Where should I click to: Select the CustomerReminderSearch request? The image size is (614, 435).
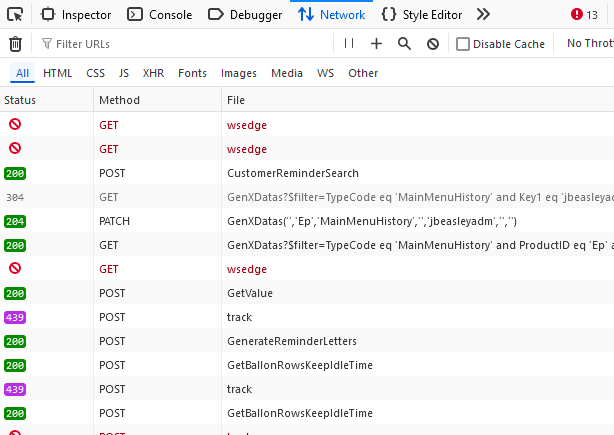point(307,173)
